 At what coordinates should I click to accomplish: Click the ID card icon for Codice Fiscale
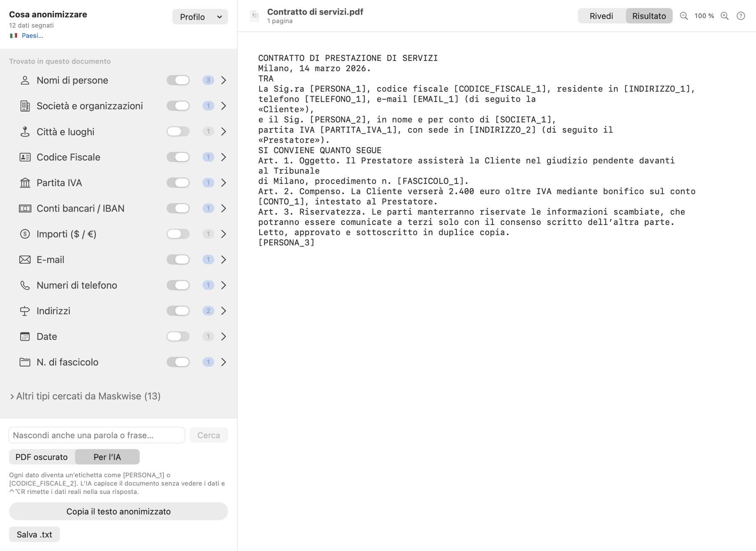[x=25, y=157]
